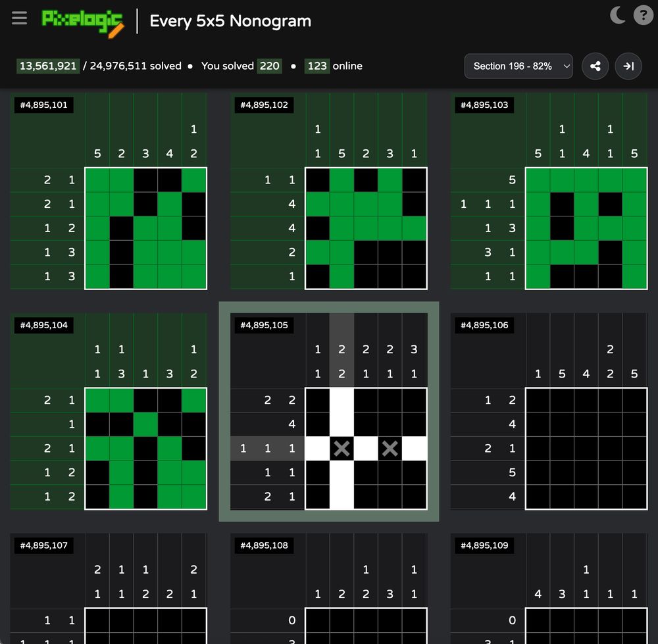Viewport: 658px width, 644px height.
Task: Select puzzle label #4,895,103
Action: pos(484,105)
